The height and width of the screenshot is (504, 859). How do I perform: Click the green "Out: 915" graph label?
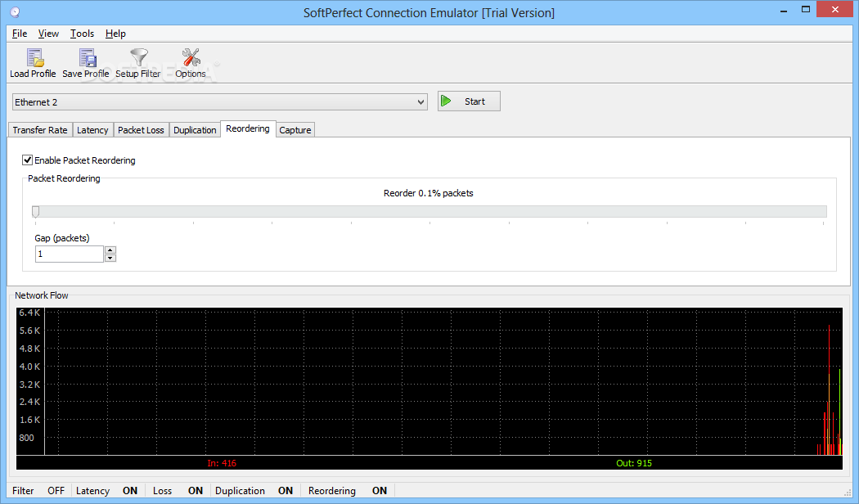pos(634,463)
